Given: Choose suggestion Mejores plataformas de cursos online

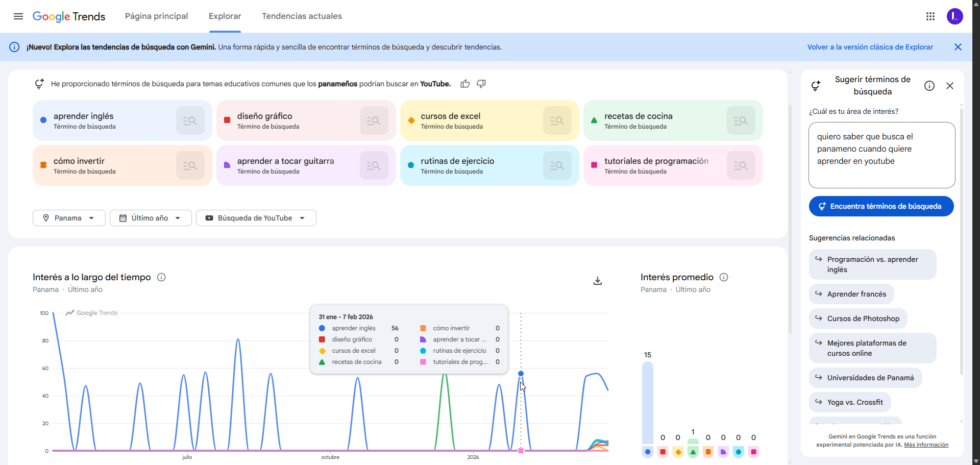Looking at the screenshot, I should (x=873, y=348).
